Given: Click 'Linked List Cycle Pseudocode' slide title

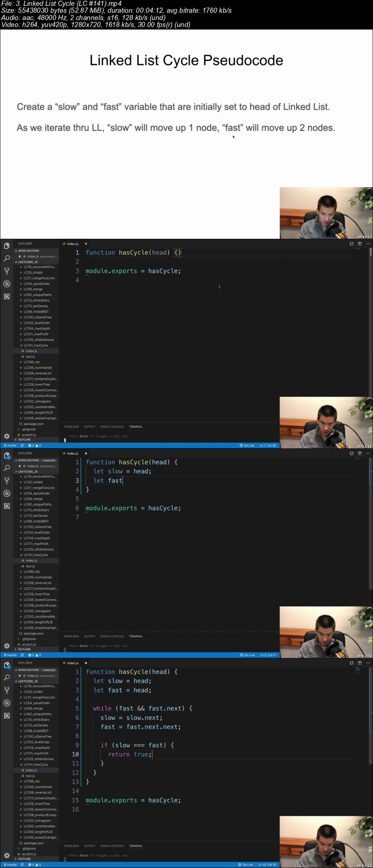Looking at the screenshot, I should (186, 60).
